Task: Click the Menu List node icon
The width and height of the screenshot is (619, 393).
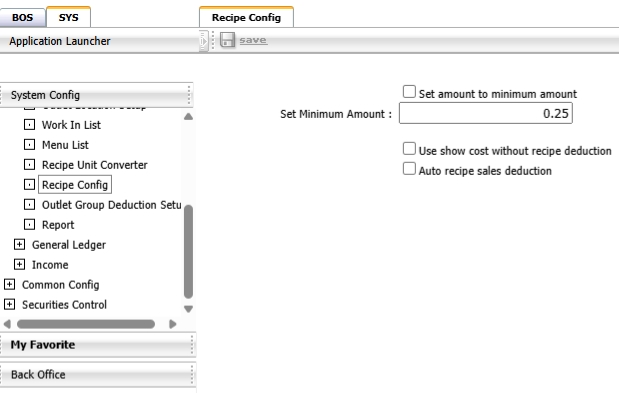Action: (x=29, y=144)
